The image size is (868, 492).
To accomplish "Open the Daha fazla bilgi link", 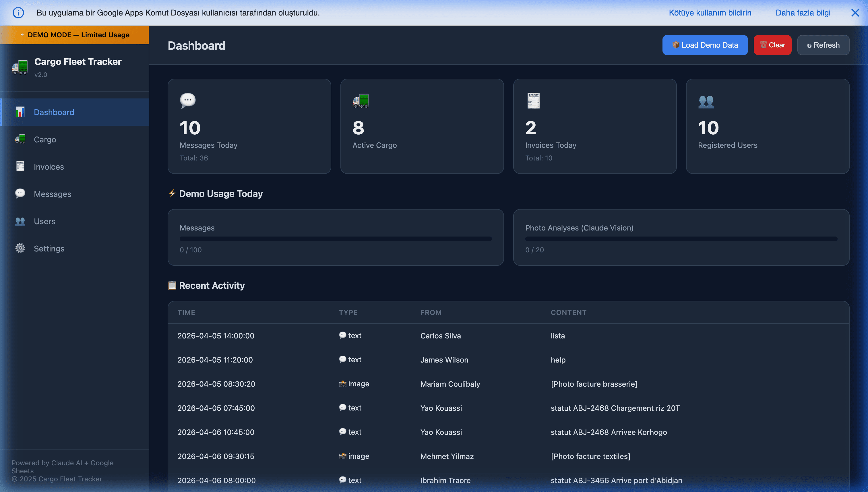I will [x=803, y=13].
